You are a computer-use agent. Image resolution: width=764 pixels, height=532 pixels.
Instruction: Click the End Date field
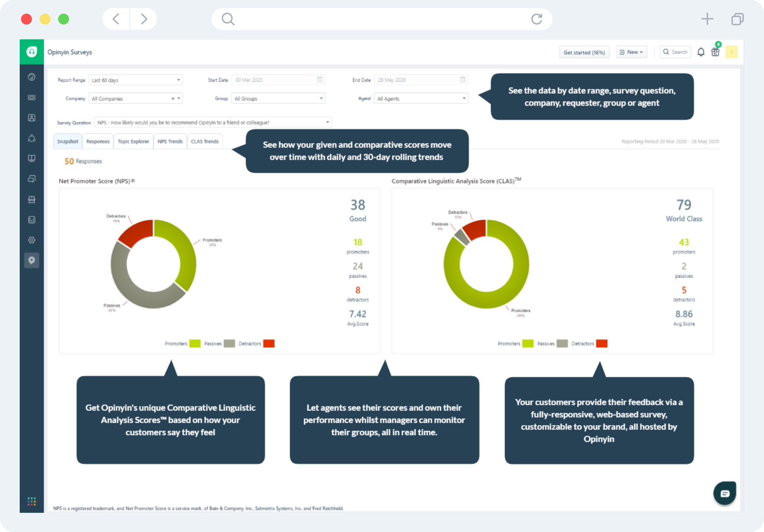pyautogui.click(x=421, y=80)
